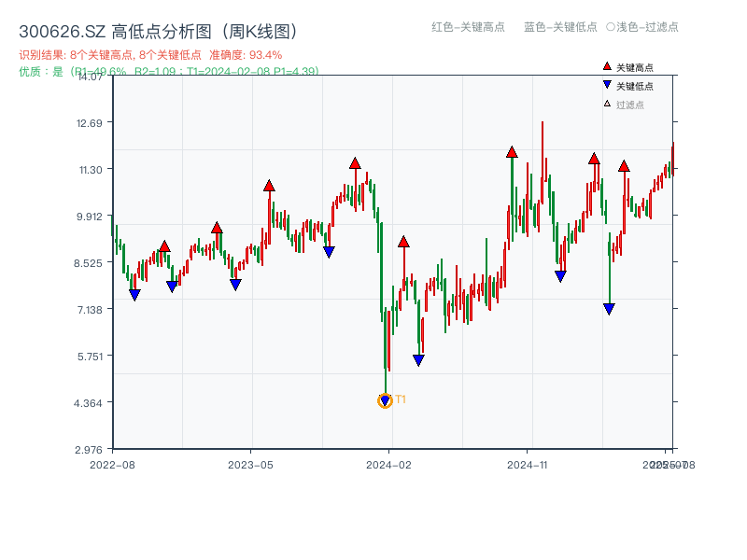
Task: Click the rightmost blue low-point triangle on chart
Action: pos(609,309)
